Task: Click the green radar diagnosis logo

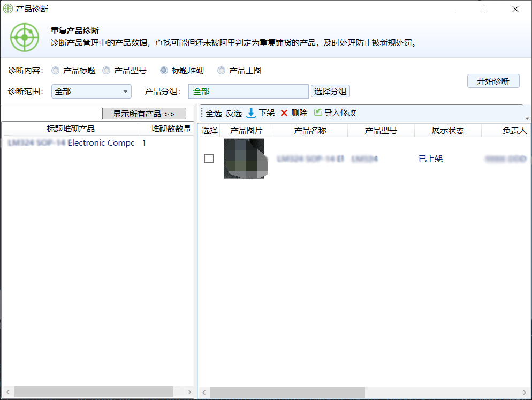Action: (25, 37)
